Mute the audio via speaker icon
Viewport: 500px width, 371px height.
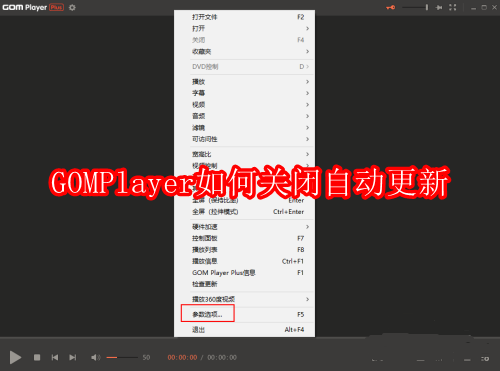pos(95,357)
